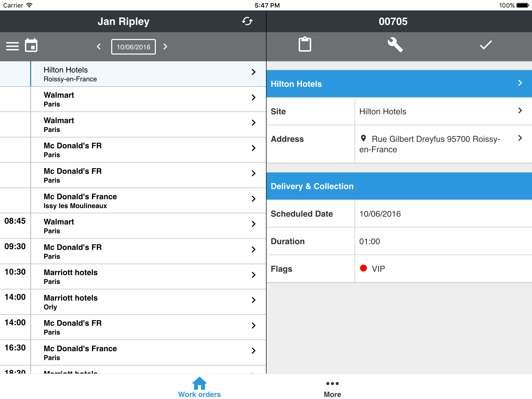
Task: Tap the Wi-Fi icon in the status bar
Action: click(29, 5)
